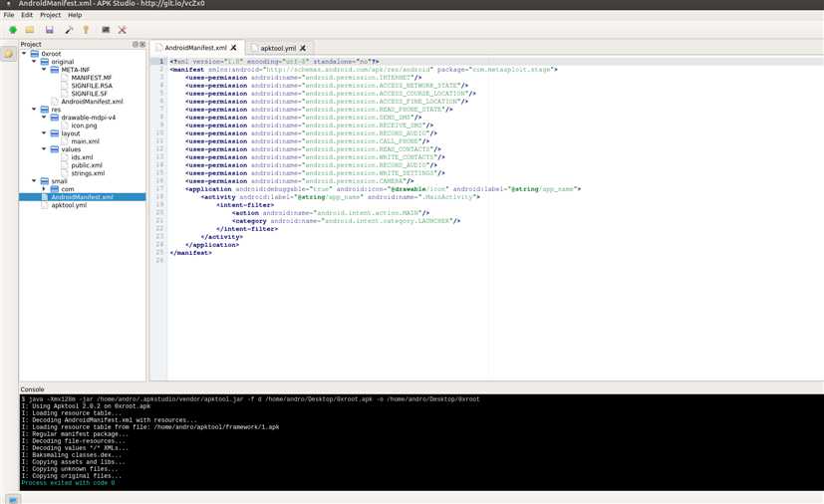Close the AndroidManifest.xml editor tab
This screenshot has width=824, height=504.
click(233, 47)
